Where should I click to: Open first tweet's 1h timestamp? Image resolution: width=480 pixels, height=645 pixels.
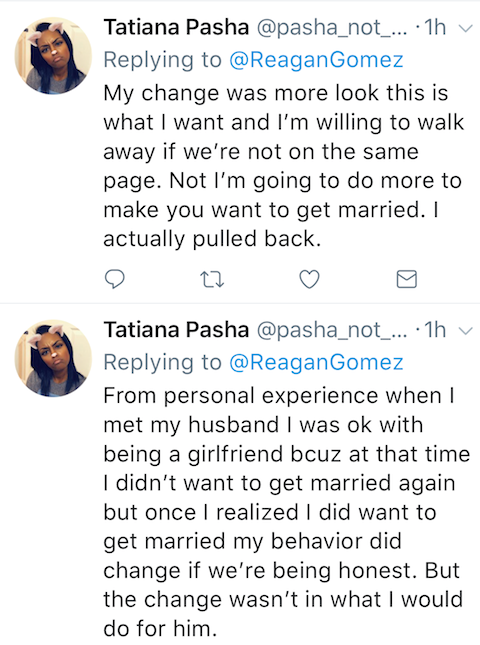click(x=435, y=28)
